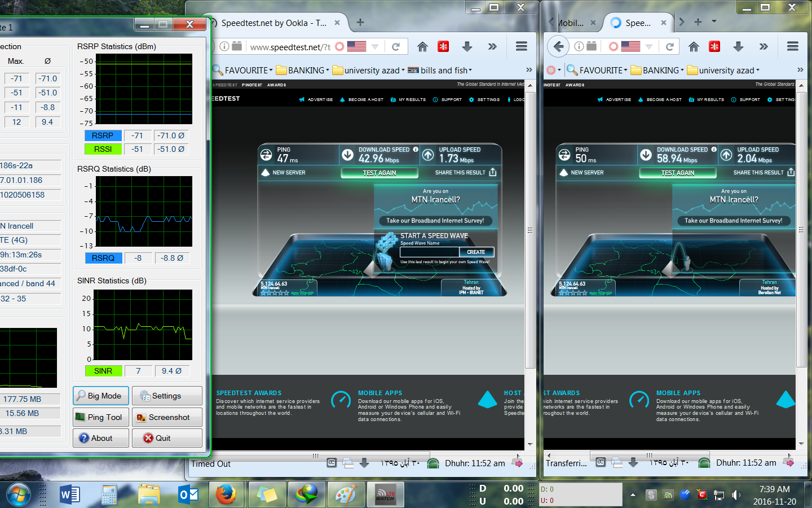Click Quit button in LTE monitor
Viewport: 812px width, 508px height.
click(x=167, y=438)
